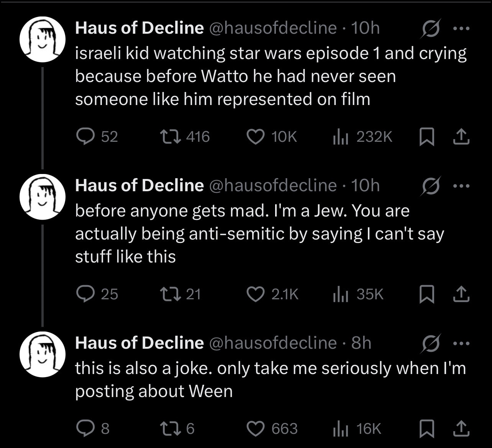Share the tweet about Ween
Screen dimensions: 492x448
point(461,429)
